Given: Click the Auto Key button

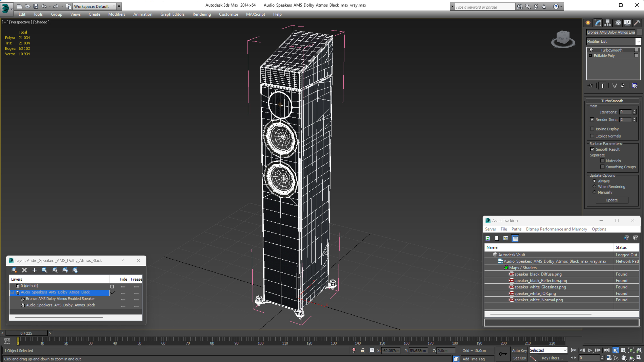Looking at the screenshot, I should coord(519,350).
